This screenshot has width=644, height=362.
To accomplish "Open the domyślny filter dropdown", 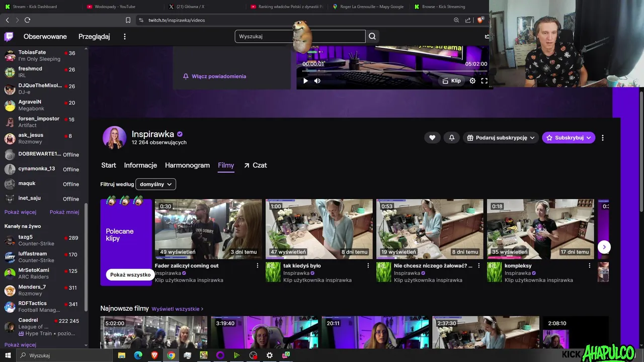I will (156, 184).
